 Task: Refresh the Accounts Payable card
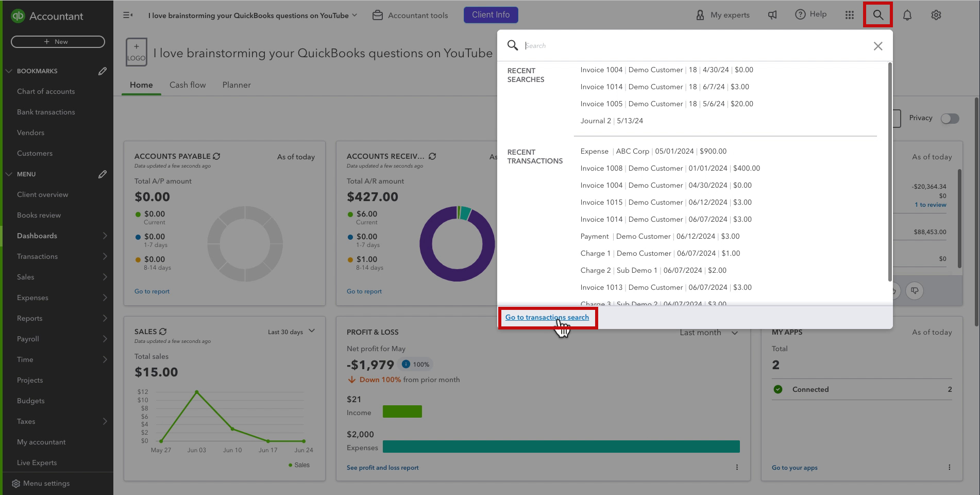pyautogui.click(x=216, y=156)
